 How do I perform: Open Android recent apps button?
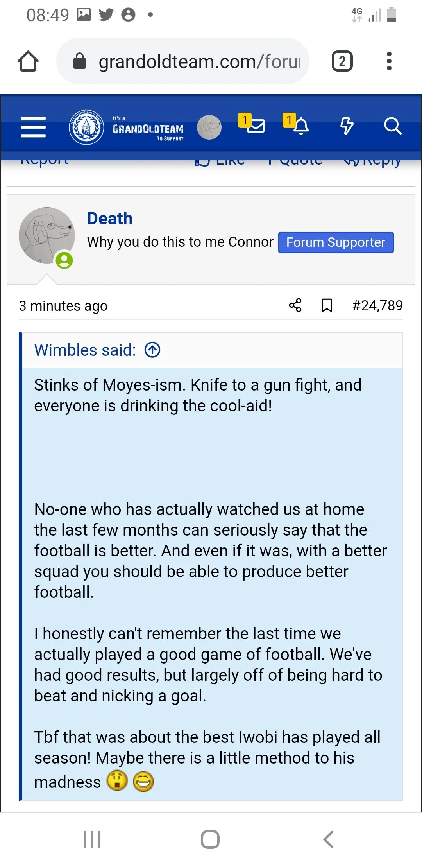[93, 839]
